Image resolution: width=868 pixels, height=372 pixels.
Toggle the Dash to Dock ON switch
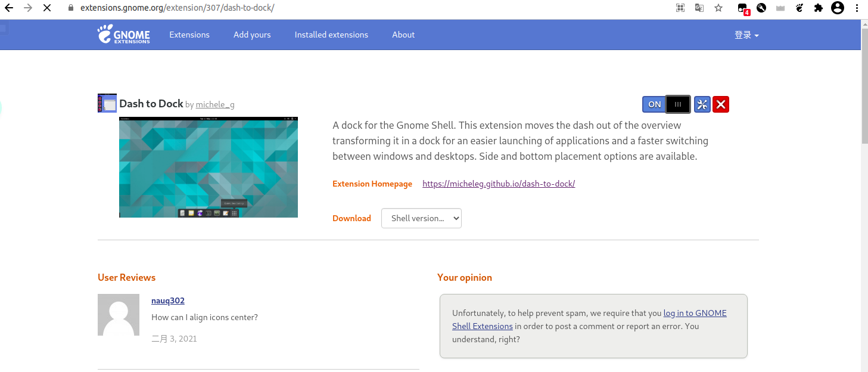(666, 104)
